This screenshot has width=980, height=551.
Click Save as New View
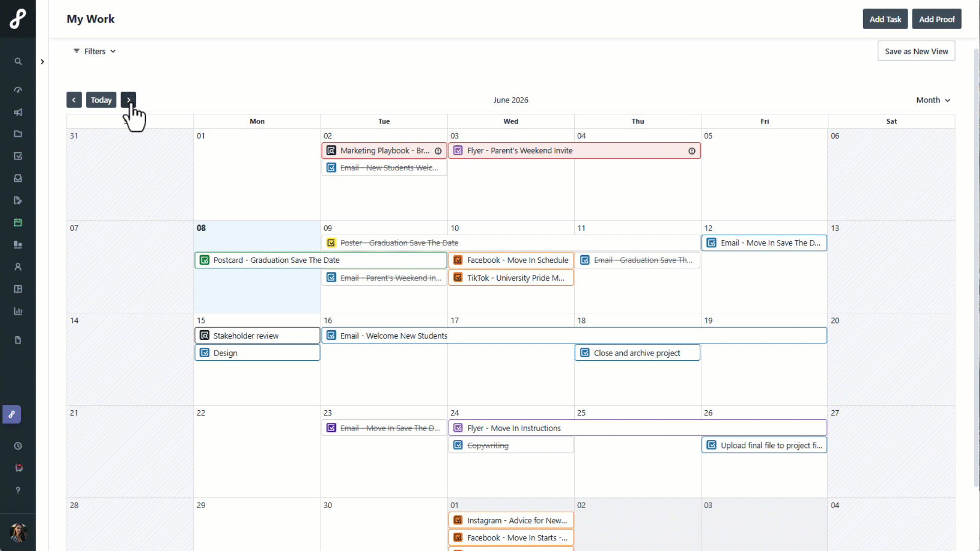[916, 51]
